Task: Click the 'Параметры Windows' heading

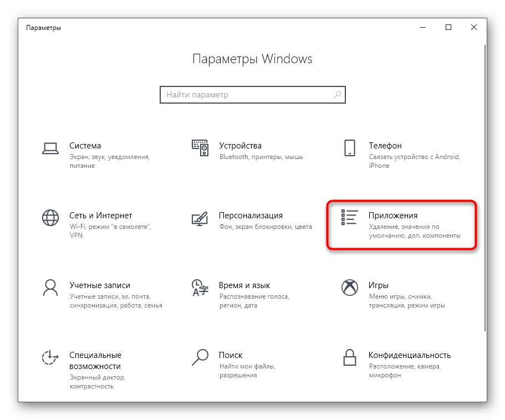Action: 252,59
